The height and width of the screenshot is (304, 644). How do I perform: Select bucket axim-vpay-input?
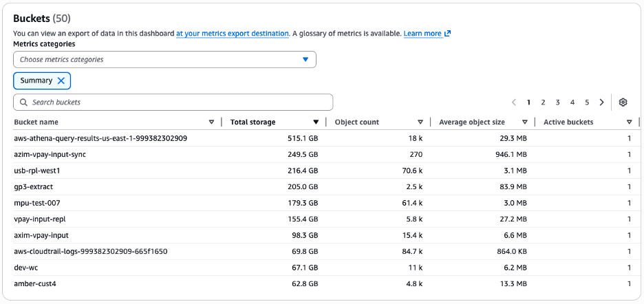tap(41, 235)
